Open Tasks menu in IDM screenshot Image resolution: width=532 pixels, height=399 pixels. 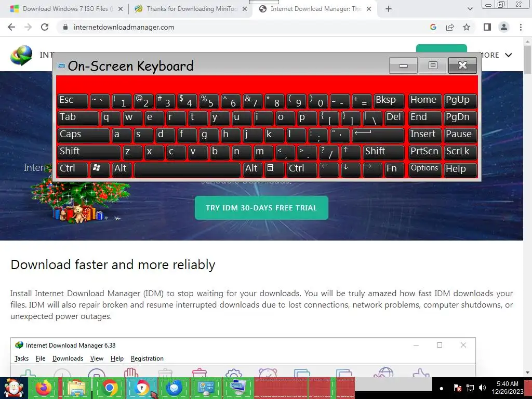(21, 358)
